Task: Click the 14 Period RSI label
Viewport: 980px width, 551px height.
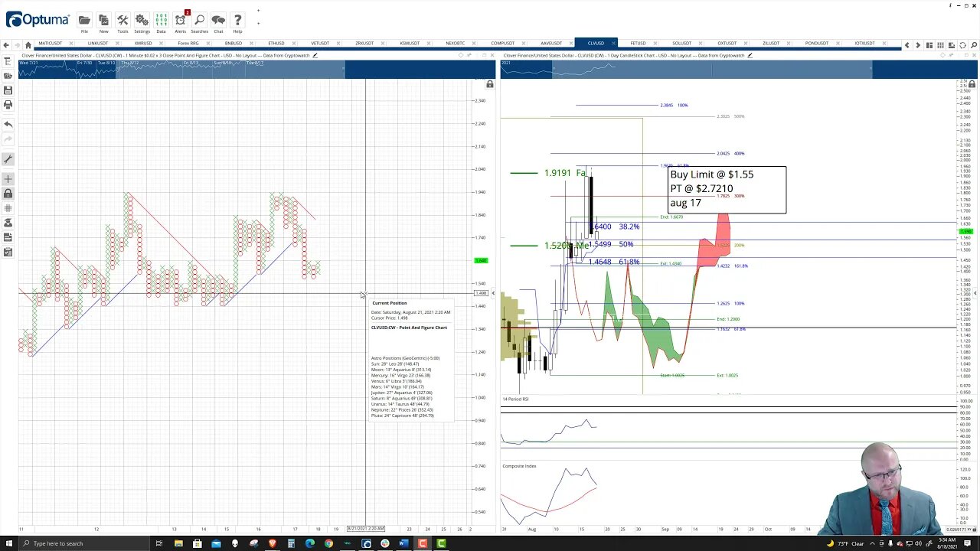Action: [x=515, y=399]
